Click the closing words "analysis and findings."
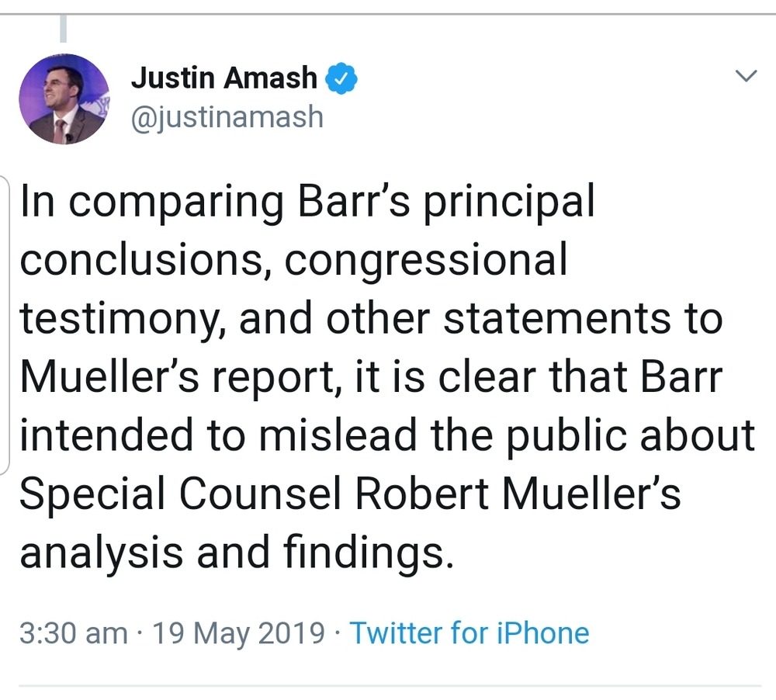 click(236, 553)
